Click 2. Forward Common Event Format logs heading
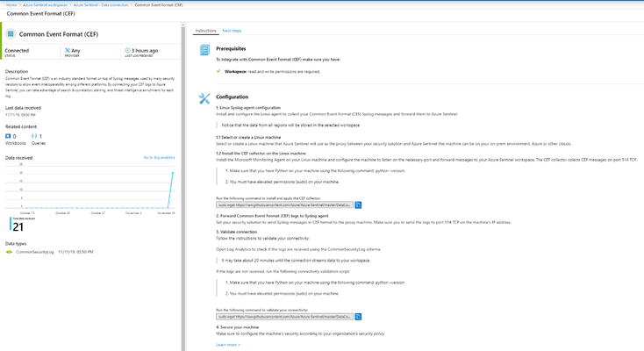The image size is (644, 351). (x=272, y=216)
